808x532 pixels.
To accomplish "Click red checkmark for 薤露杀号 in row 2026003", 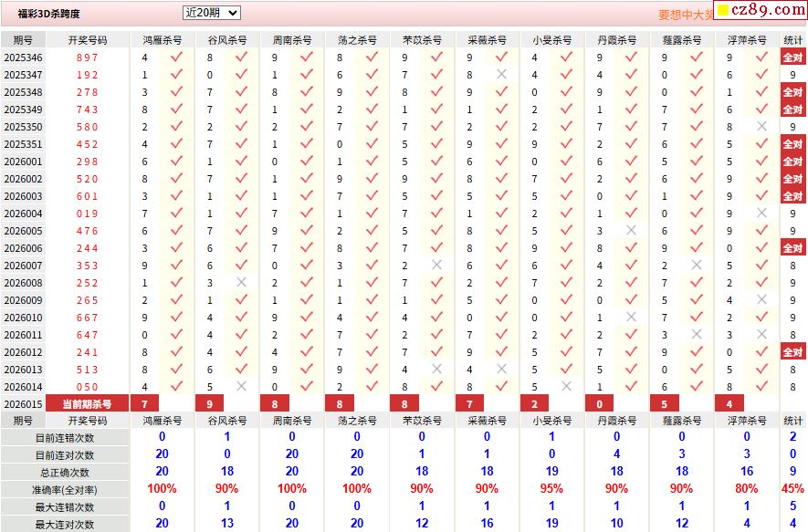I will click(x=697, y=195).
